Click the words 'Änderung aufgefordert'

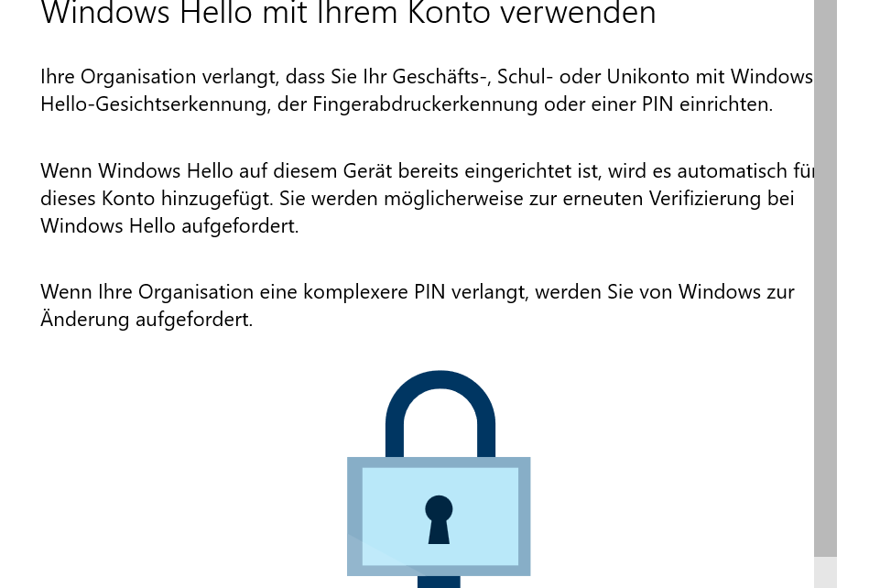pyautogui.click(x=147, y=320)
